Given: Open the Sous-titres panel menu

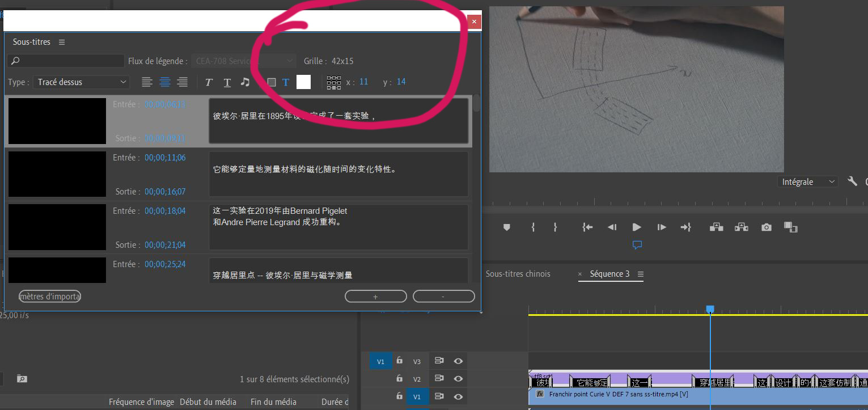Looking at the screenshot, I should 62,42.
